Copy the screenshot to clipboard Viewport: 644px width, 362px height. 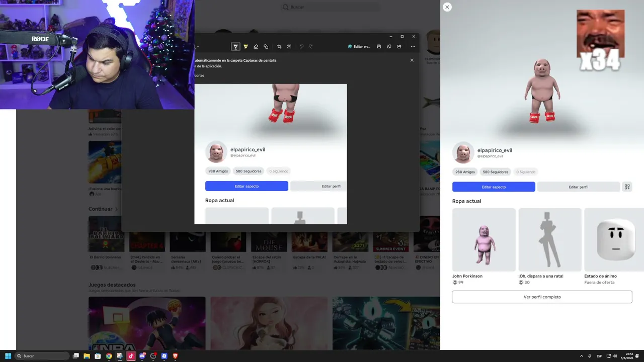tap(389, 47)
